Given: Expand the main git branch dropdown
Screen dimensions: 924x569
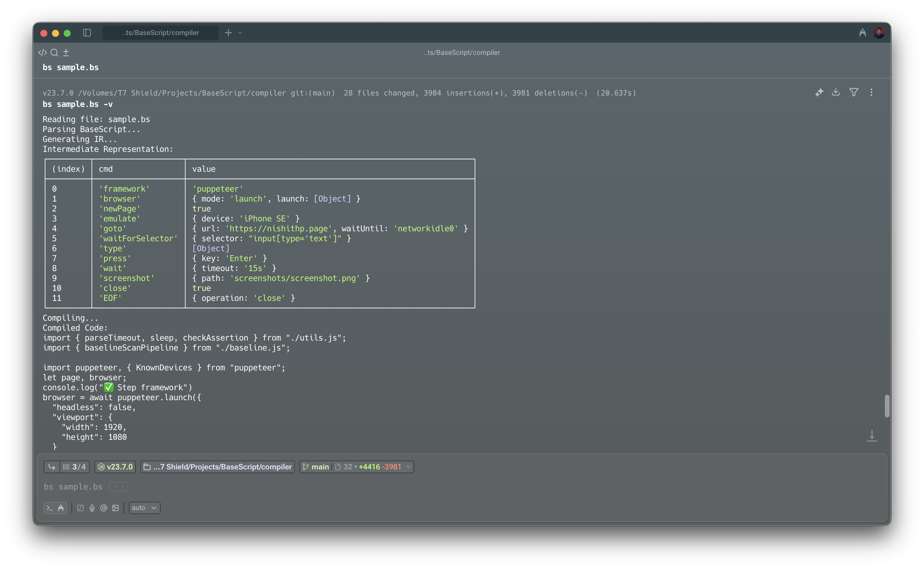Looking at the screenshot, I should click(x=409, y=467).
